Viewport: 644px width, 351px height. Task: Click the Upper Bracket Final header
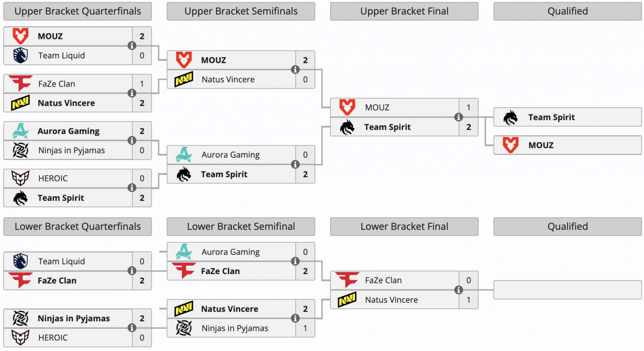404,11
